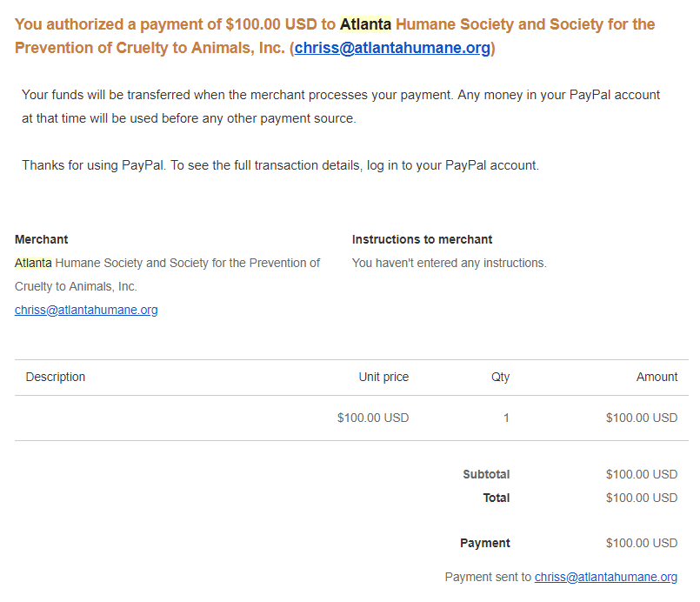Image resolution: width=700 pixels, height=602 pixels.
Task: Click the bold "Total" label
Action: [x=497, y=498]
